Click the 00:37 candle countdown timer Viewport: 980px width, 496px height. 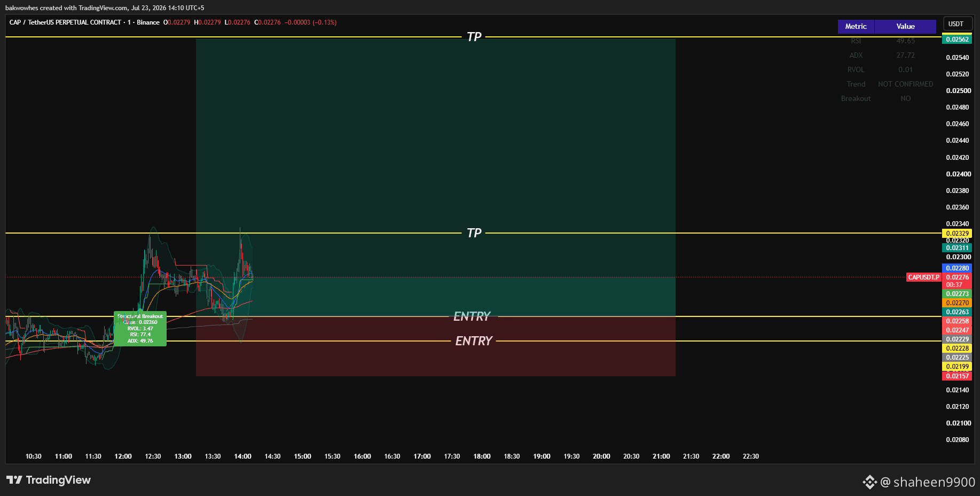pos(954,285)
